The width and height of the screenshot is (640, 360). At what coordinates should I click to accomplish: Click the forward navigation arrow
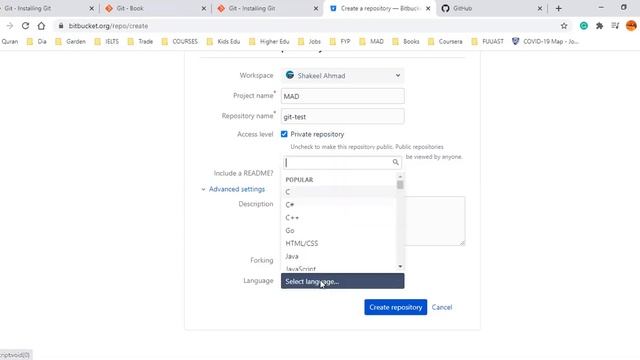[x=10, y=26]
